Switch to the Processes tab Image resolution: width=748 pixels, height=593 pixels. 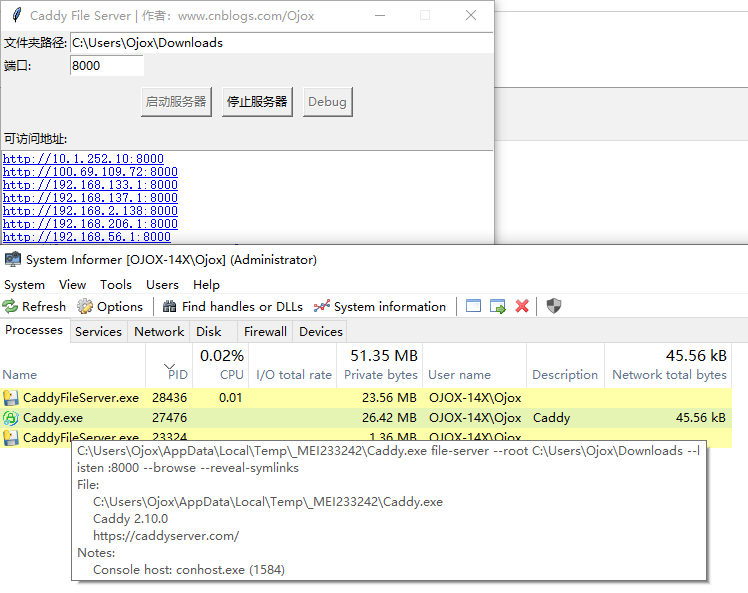click(34, 330)
